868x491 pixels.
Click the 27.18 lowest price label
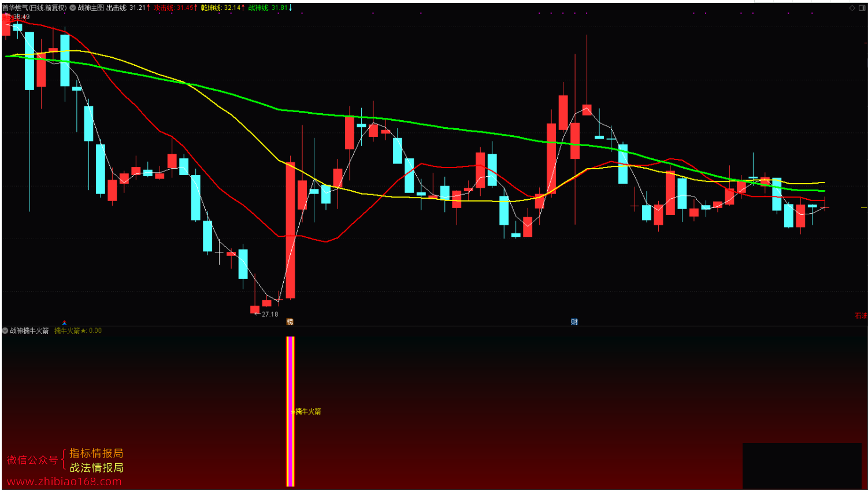point(270,314)
